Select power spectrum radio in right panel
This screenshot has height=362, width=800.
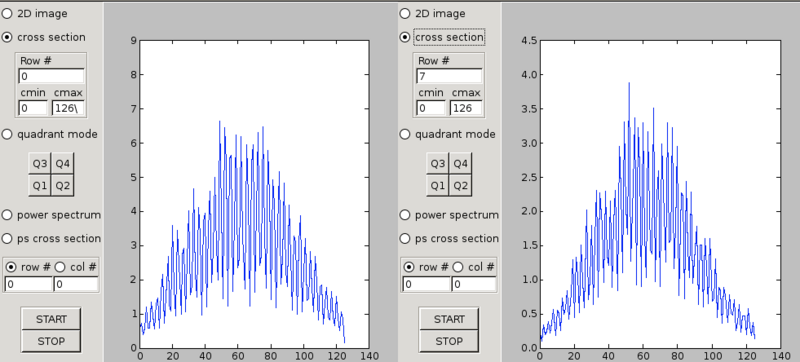click(405, 215)
